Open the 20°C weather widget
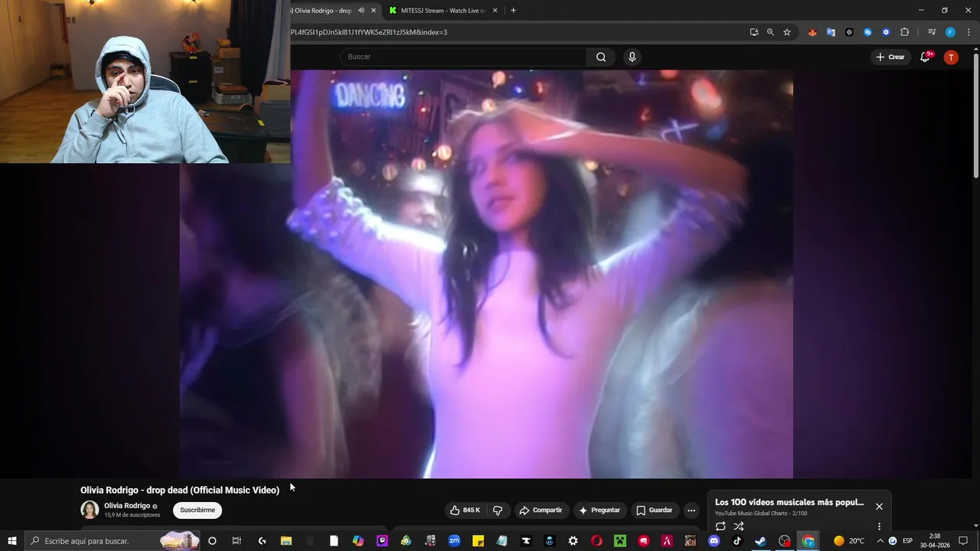This screenshot has width=980, height=551. click(x=849, y=541)
